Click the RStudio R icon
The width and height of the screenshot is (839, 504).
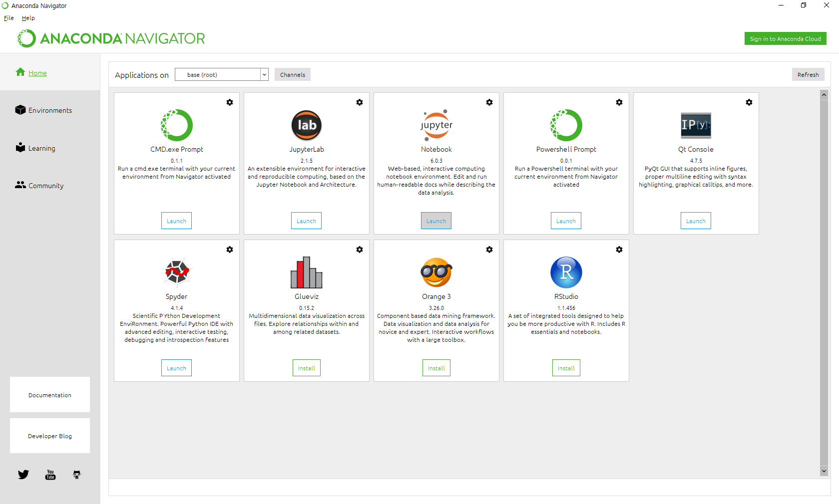[x=566, y=272]
